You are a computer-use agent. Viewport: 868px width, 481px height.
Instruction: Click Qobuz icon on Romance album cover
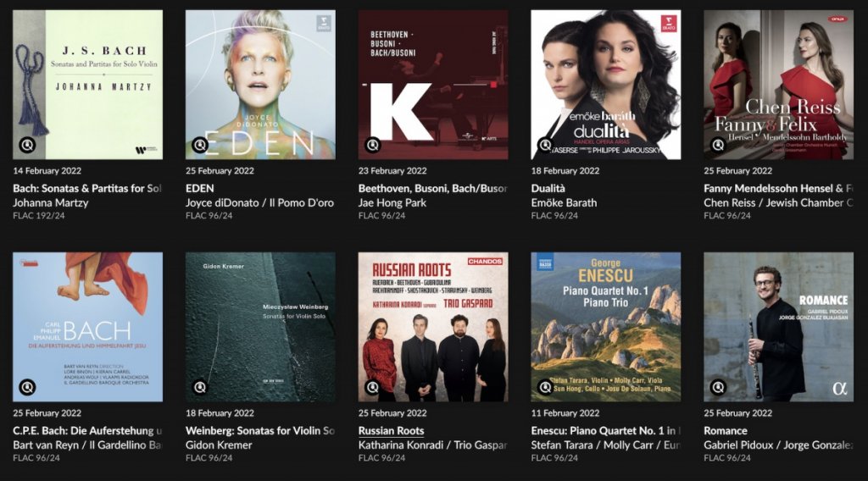coord(718,387)
